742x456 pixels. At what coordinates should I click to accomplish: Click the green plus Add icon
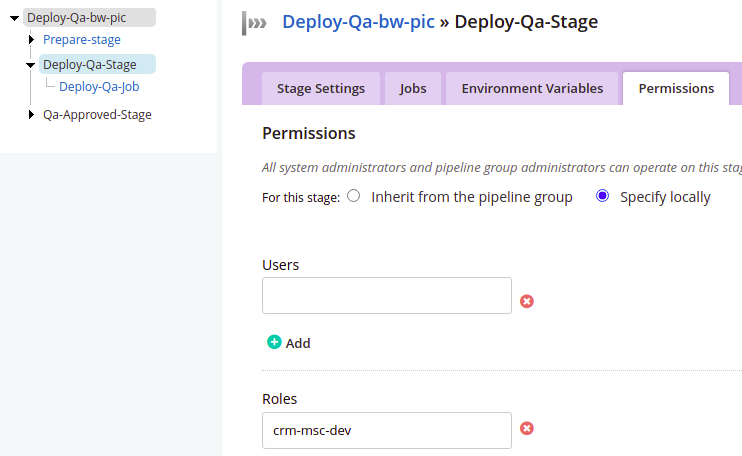tap(275, 342)
